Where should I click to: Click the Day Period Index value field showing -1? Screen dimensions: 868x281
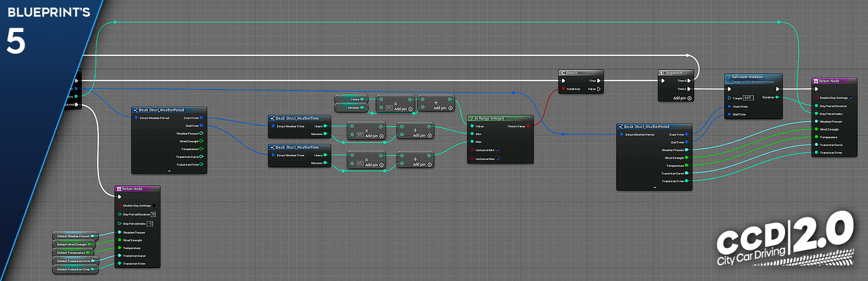point(150,223)
